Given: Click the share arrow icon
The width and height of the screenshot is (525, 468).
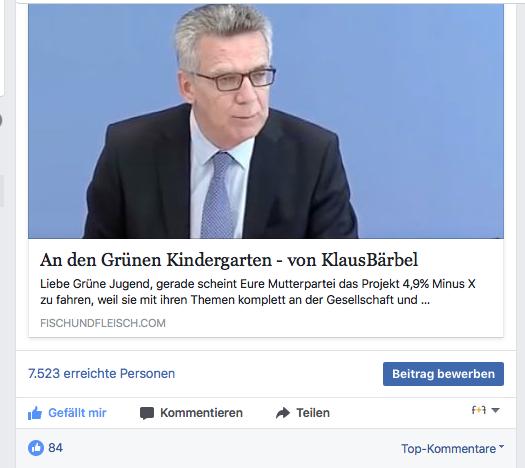Looking at the screenshot, I should [x=283, y=413].
